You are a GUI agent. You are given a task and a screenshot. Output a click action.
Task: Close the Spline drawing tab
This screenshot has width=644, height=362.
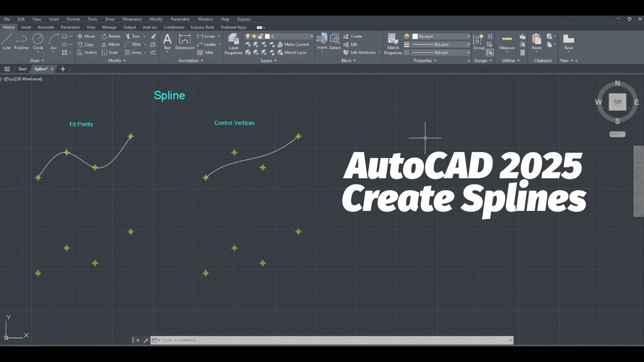point(52,69)
